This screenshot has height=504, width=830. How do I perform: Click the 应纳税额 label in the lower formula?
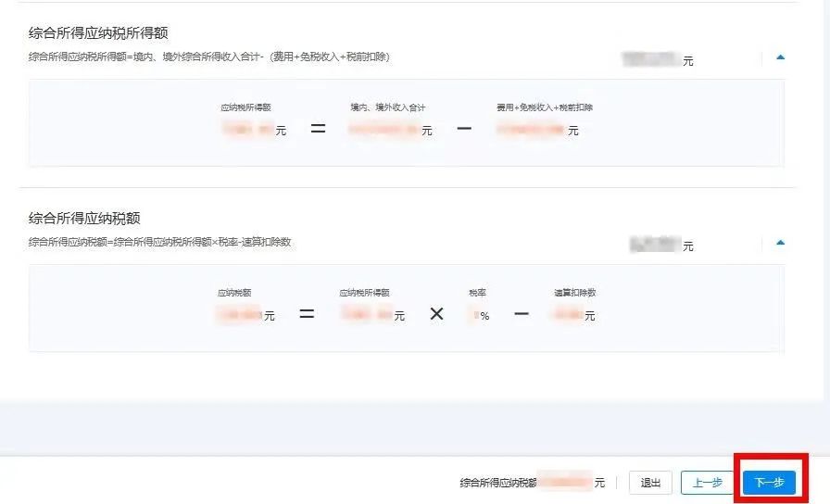click(x=234, y=292)
